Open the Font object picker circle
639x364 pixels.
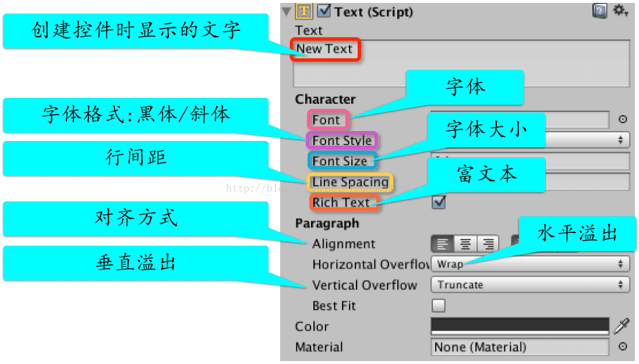coord(623,119)
